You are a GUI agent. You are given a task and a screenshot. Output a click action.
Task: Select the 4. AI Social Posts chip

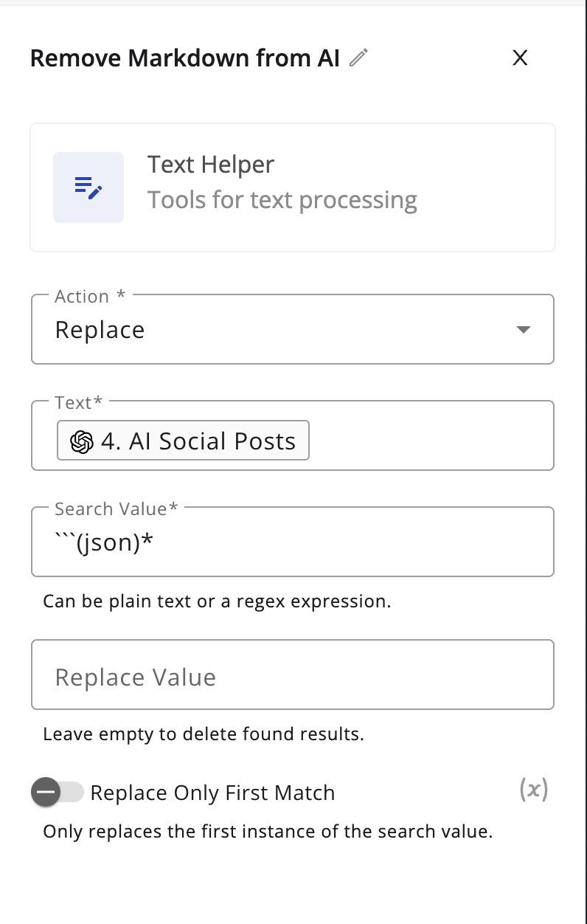point(183,441)
